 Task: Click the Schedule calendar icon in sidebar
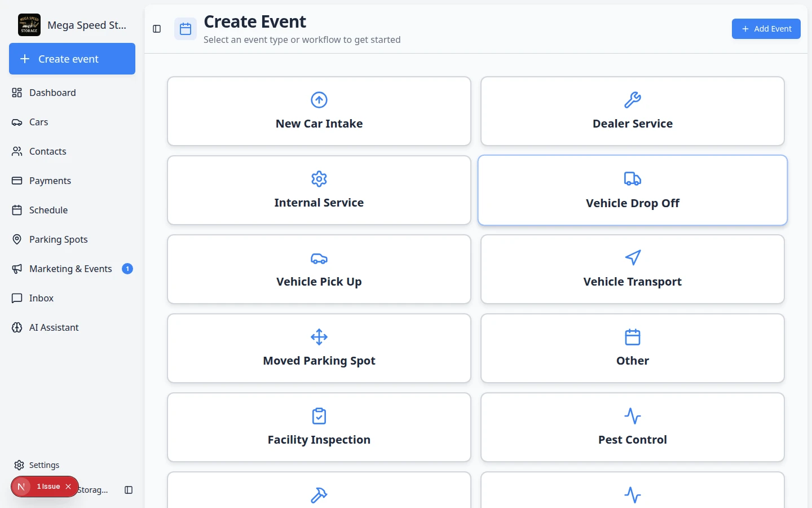coord(17,210)
